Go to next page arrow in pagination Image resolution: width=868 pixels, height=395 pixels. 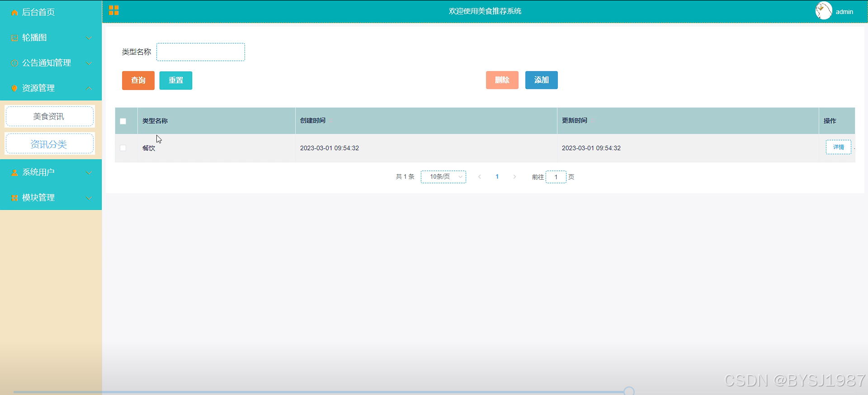click(514, 177)
